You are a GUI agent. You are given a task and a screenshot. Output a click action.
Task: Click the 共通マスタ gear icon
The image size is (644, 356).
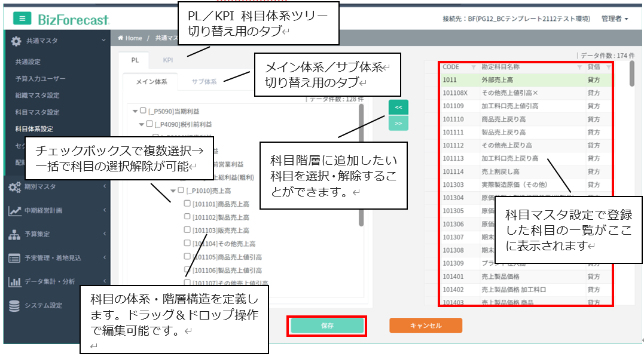(x=16, y=41)
